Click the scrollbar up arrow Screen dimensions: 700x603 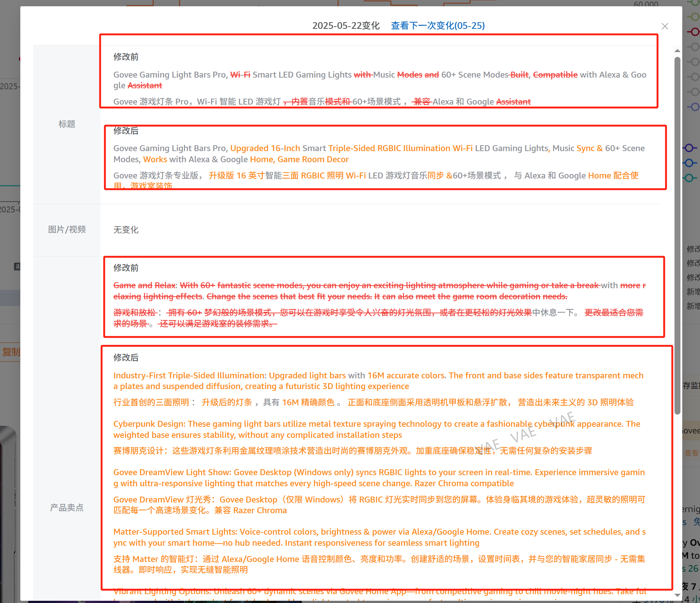pyautogui.click(x=677, y=51)
